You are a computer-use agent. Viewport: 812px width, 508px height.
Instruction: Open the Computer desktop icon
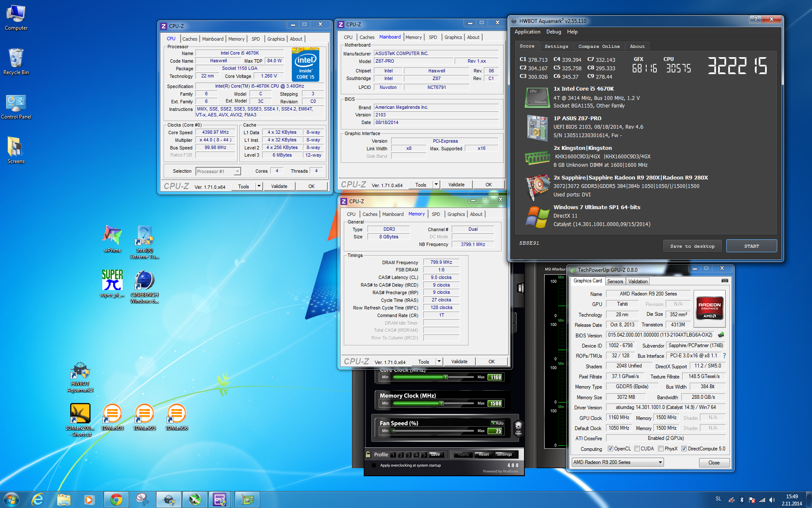16,18
